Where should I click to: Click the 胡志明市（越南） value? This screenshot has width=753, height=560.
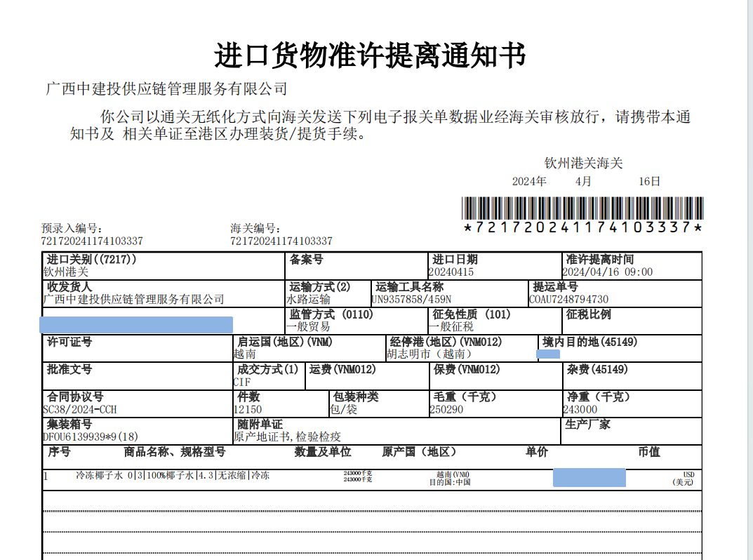[429, 354]
